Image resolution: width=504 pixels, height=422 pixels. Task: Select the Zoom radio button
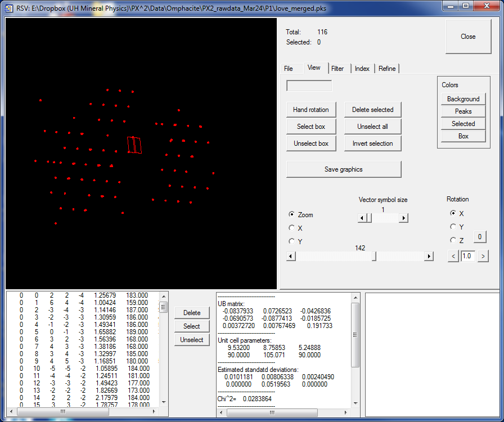[x=291, y=214]
